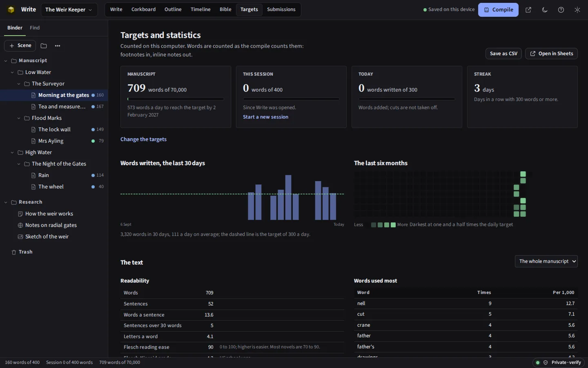Switch to the Corkboard tab
The image size is (588, 368).
143,9
